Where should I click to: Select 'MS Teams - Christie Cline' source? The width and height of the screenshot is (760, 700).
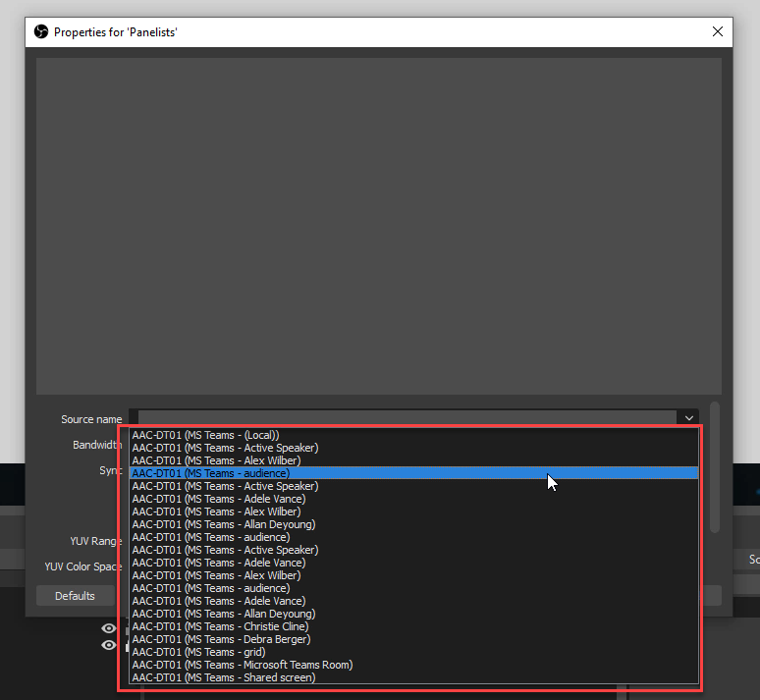tap(414, 626)
